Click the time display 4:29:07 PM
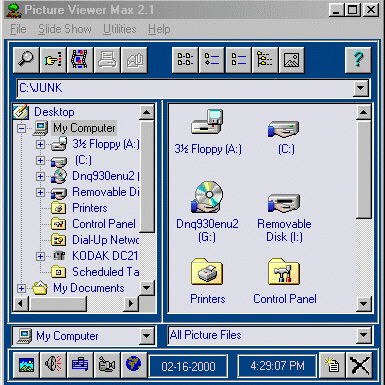 [277, 366]
